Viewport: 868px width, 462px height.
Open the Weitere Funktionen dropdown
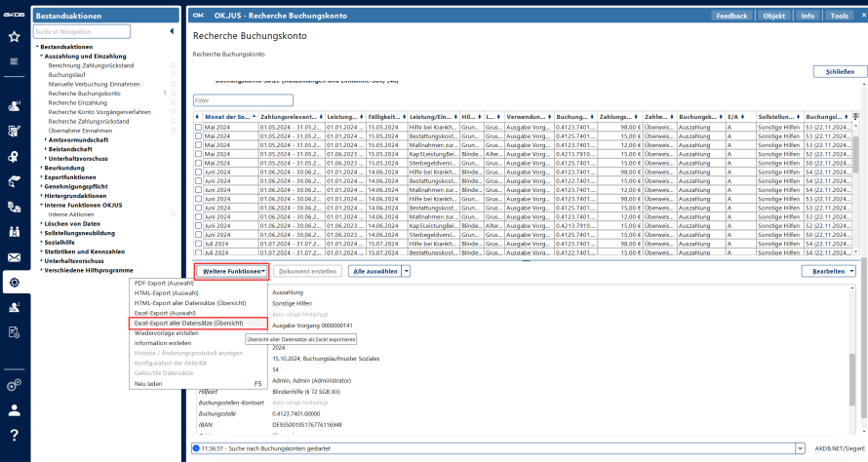point(232,271)
